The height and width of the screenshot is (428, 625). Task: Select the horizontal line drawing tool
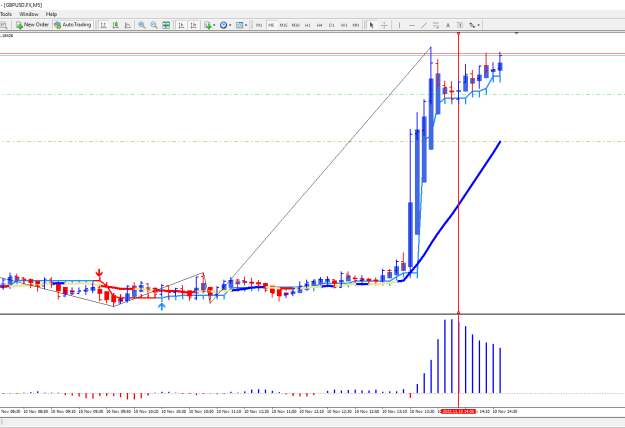click(412, 25)
